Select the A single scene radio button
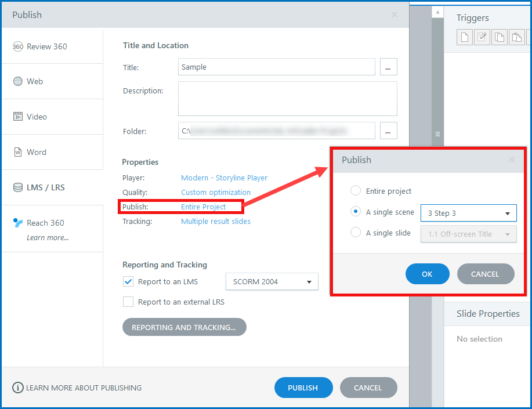532x409 pixels. coord(355,211)
